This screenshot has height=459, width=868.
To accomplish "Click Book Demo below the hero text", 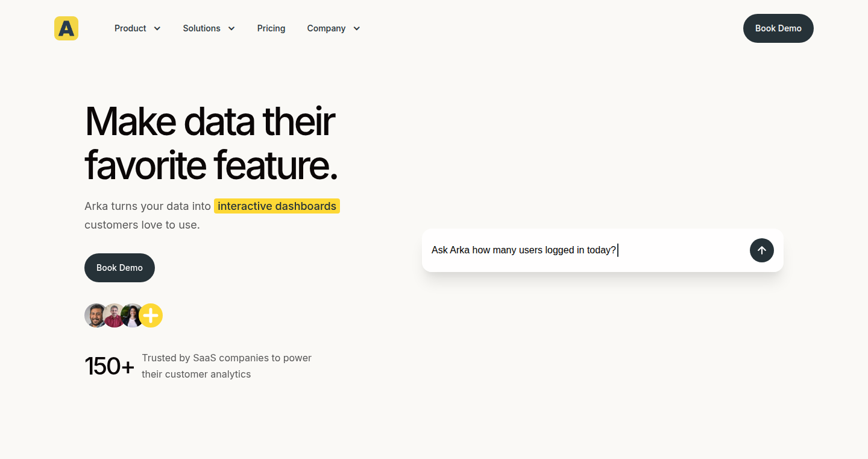I will click(x=119, y=268).
